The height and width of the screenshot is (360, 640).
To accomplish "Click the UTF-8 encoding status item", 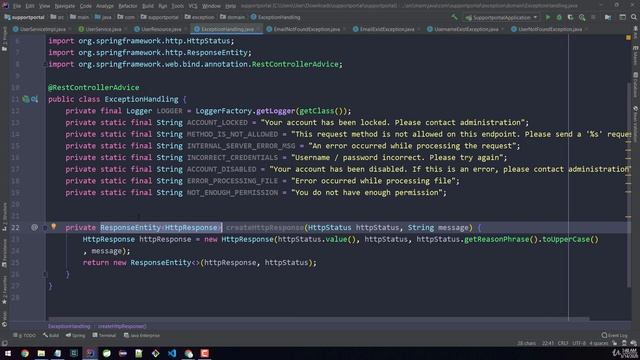I will point(579,343).
